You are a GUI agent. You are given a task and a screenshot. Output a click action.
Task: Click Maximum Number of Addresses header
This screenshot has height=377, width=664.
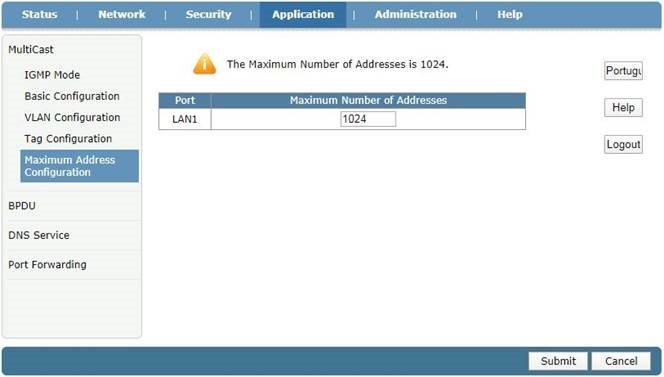(x=368, y=100)
